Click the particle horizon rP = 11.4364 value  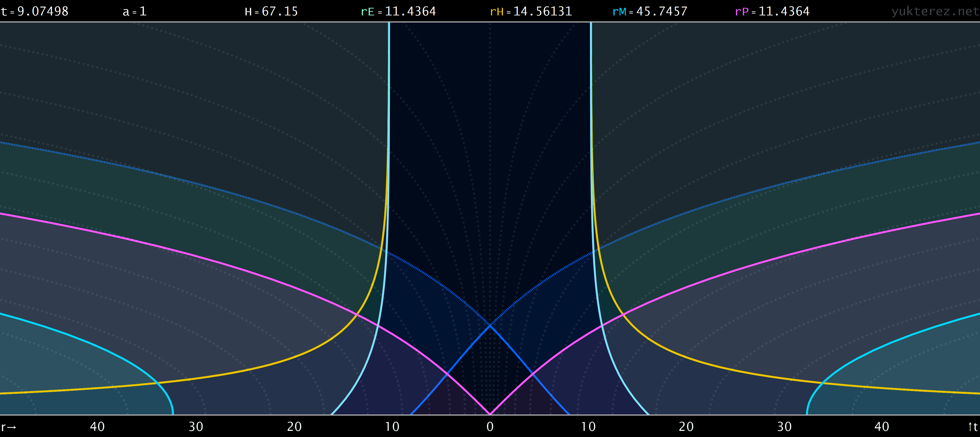pos(772,11)
